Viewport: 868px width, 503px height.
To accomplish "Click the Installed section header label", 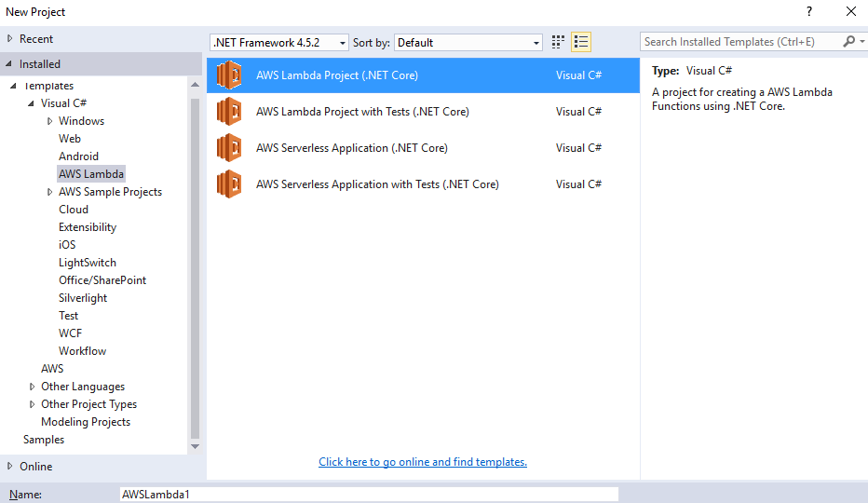I will [x=40, y=64].
